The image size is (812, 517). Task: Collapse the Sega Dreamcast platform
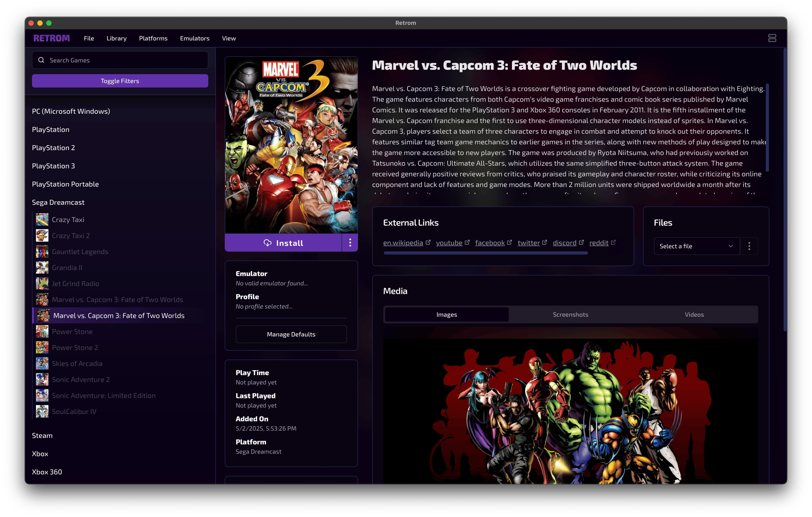click(x=58, y=202)
